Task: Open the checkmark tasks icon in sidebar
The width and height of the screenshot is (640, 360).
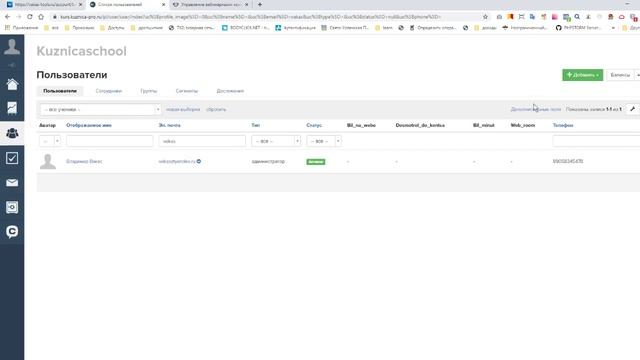Action: pos(12,158)
